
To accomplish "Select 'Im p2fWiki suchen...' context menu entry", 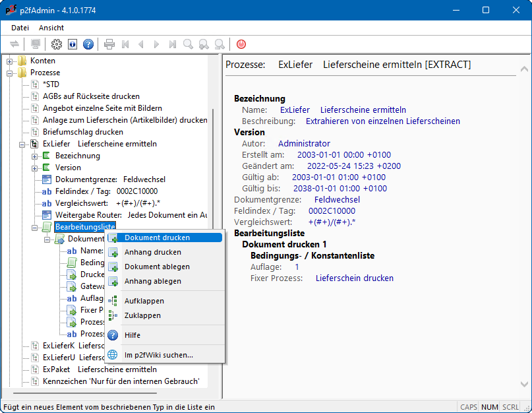I will click(x=158, y=355).
